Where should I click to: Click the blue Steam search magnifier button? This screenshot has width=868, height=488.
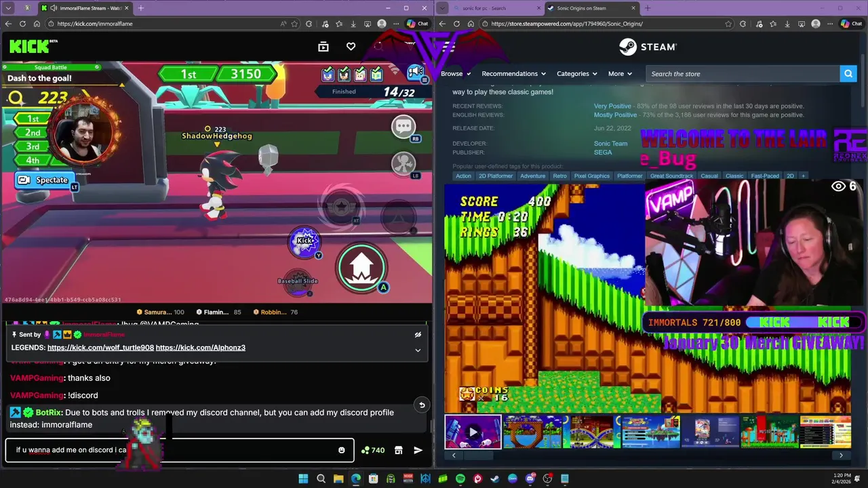pos(848,74)
